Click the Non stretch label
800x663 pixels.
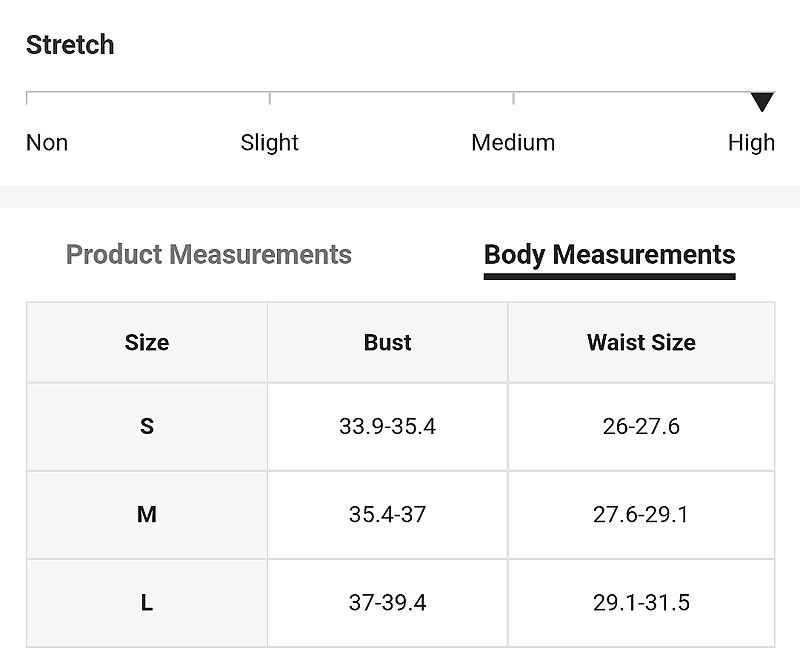point(47,142)
